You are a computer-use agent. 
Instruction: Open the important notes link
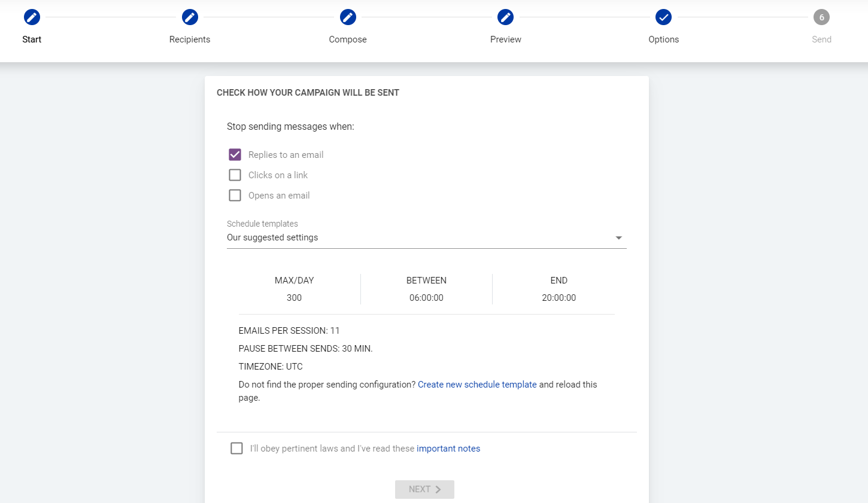tap(448, 449)
